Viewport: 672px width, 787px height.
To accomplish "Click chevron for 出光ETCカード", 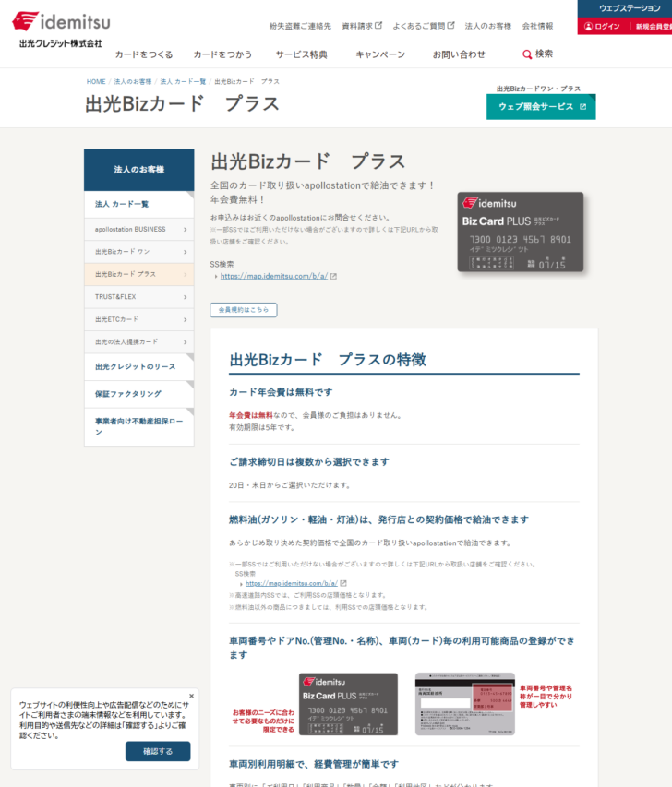I will (185, 320).
